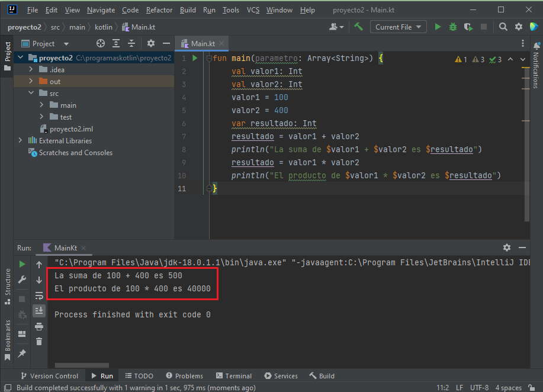Open the Project view selector dropdown
This screenshot has width=543, height=392.
pos(45,44)
